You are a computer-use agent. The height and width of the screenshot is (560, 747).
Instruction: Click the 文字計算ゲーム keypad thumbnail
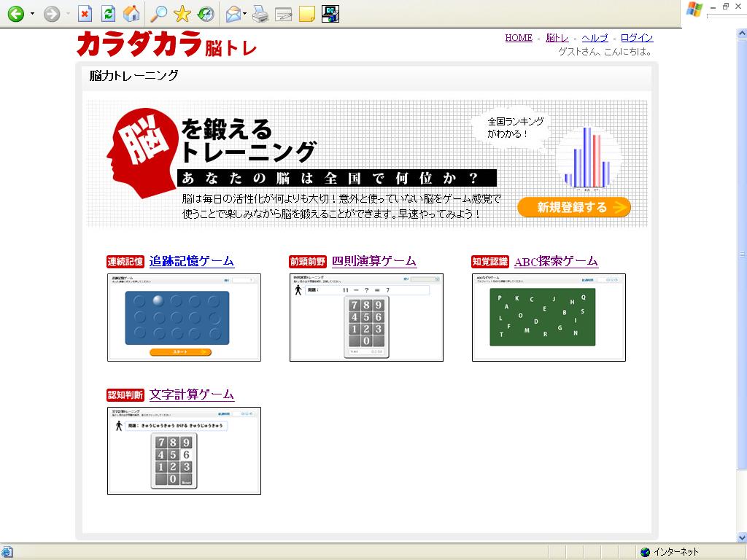pyautogui.click(x=184, y=451)
